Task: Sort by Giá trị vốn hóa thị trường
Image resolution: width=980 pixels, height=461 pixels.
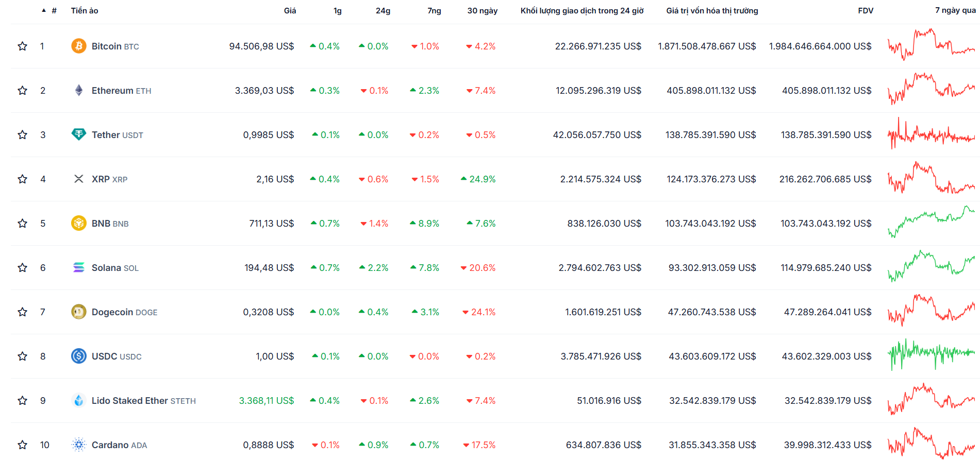Action: click(x=712, y=11)
